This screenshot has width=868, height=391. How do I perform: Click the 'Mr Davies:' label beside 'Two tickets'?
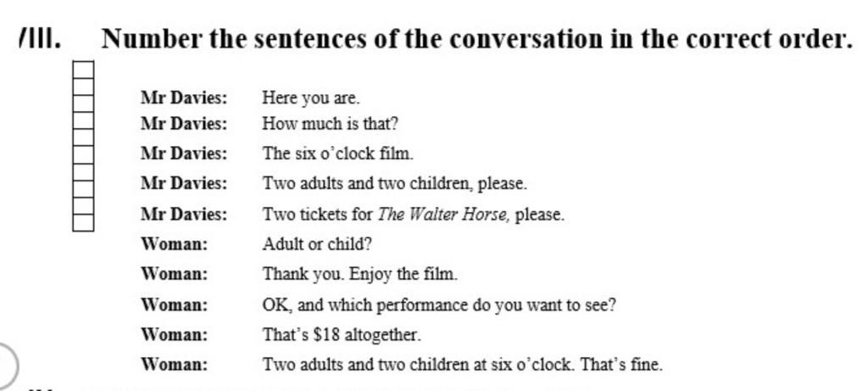click(184, 214)
